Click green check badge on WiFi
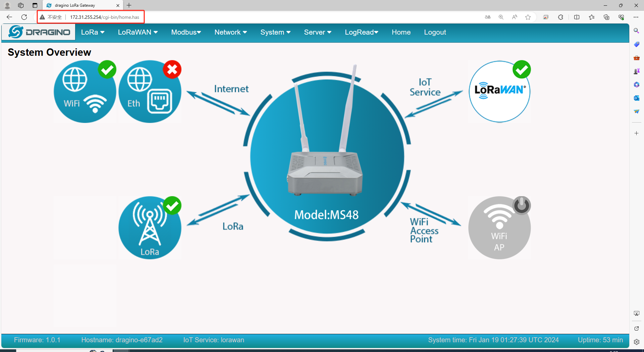 coord(107,70)
